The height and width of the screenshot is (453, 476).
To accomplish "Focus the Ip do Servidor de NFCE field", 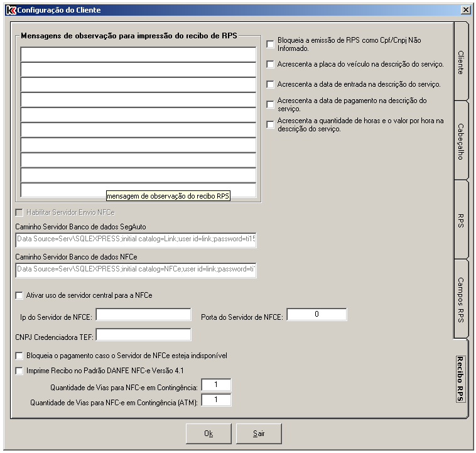I will click(x=143, y=315).
